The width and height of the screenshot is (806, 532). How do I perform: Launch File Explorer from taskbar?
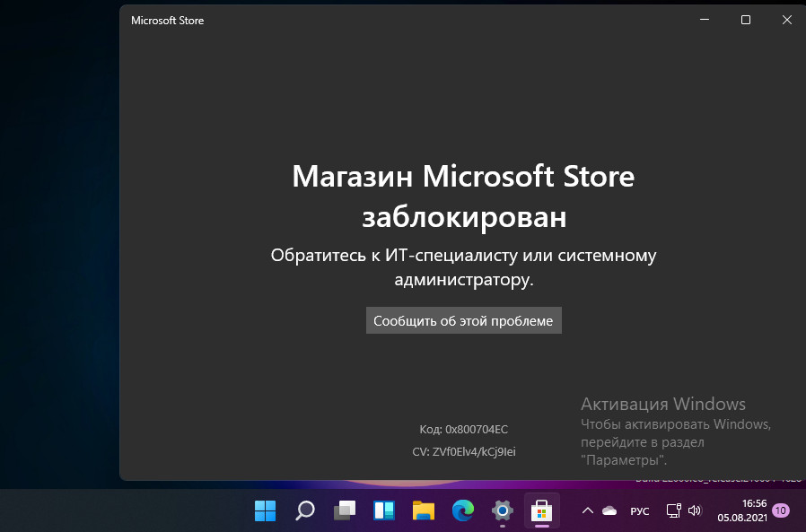coord(424,510)
